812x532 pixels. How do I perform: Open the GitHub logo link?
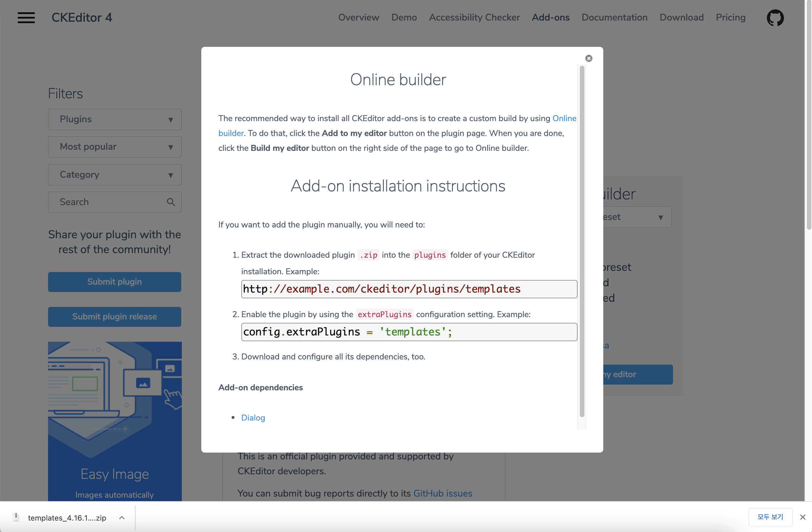pos(775,18)
